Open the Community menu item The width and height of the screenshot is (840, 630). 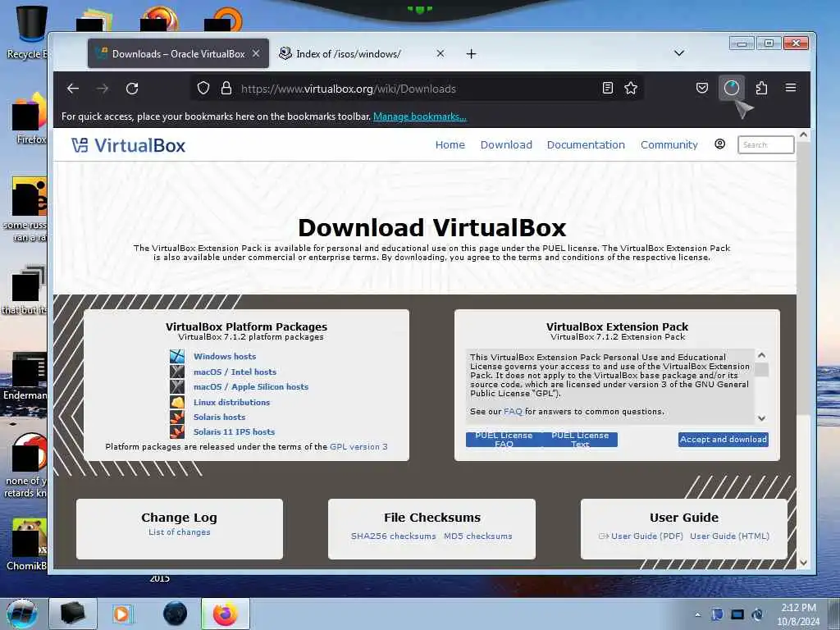669,144
